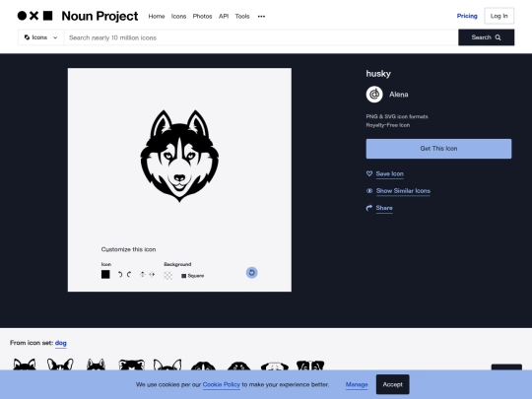Viewport: 532px width, 399px height.
Task: Accept cookies with the Accept button
Action: [392, 384]
